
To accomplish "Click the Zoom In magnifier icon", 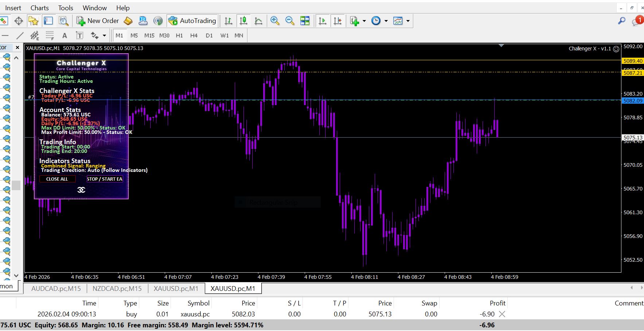I will tap(275, 21).
